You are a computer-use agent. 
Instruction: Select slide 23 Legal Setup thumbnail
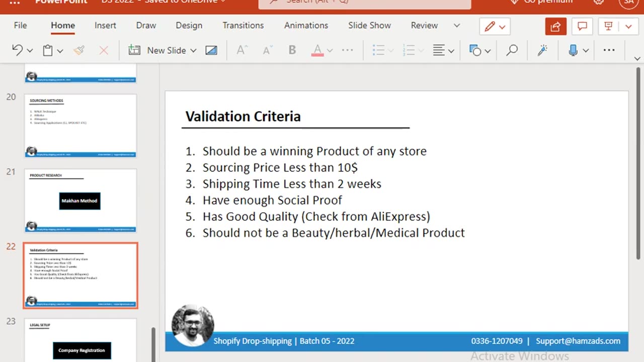(x=80, y=340)
